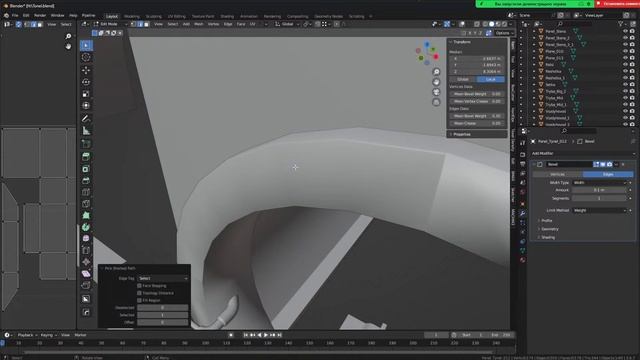Viewport: 640px width, 360px height.
Task: Click the viewport orientation gizmo
Action: click(x=427, y=53)
